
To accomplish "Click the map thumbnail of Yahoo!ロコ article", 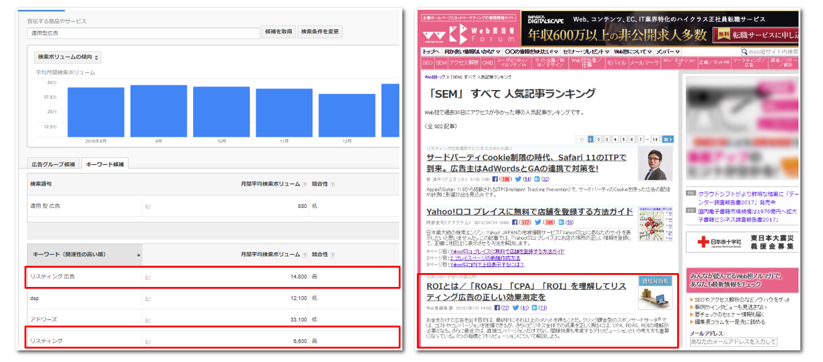I will click(655, 223).
